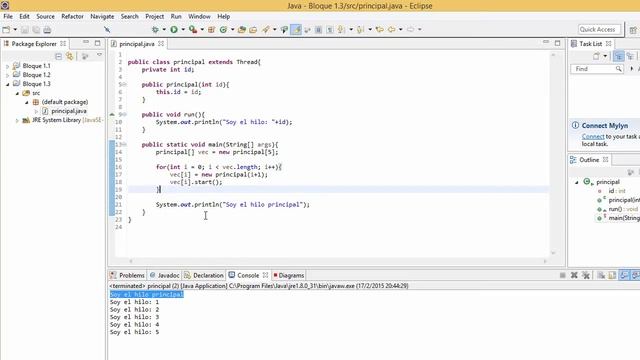Click the Open Type icon in toolbar
Viewport: 640px width, 360px height.
[x=242, y=29]
